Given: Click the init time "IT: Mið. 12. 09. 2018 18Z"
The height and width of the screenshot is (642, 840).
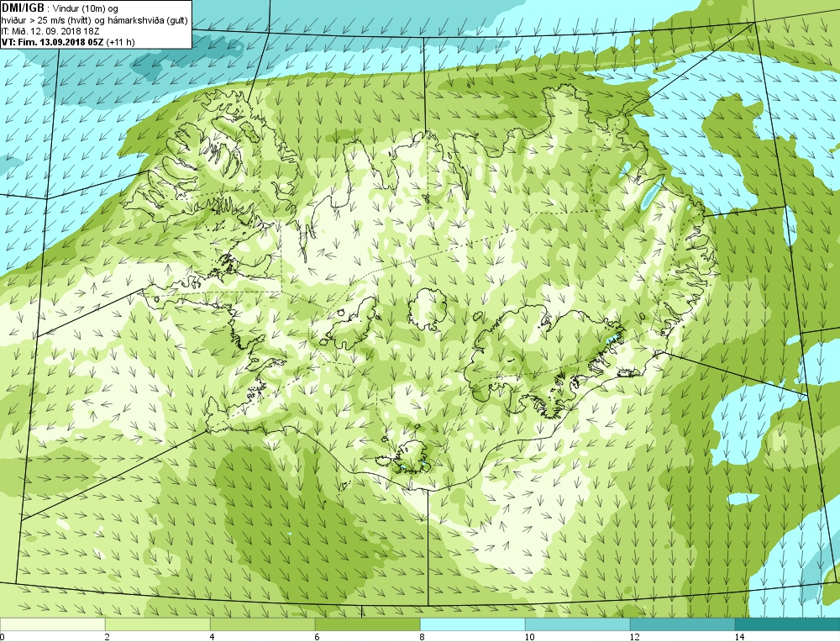Looking at the screenshot, I should [50, 31].
